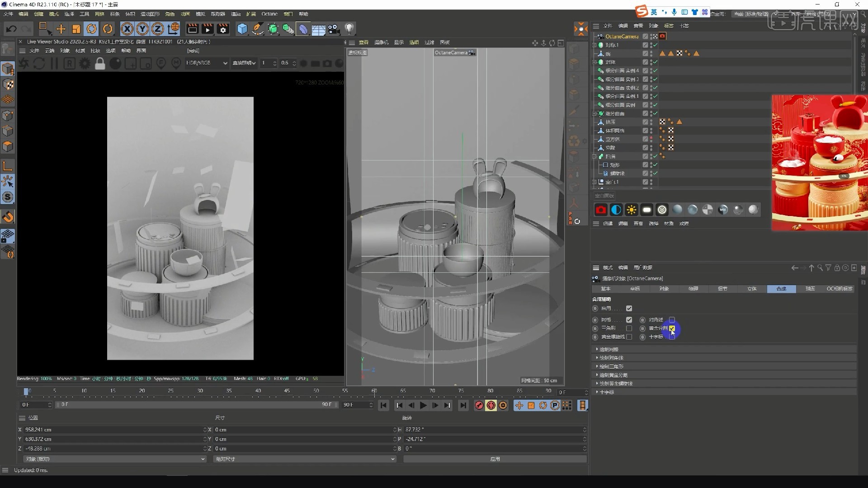This screenshot has height=488, width=868.
Task: Click Render View clapperboard icon
Action: [x=192, y=29]
